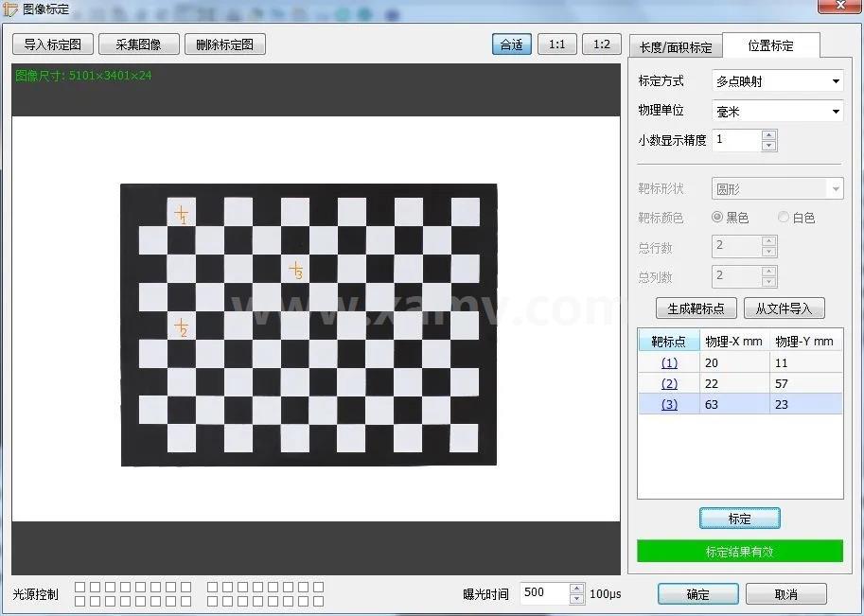The height and width of the screenshot is (616, 864).
Task: Increase the 曝光时间 value with the up arrow
Action: coord(576,589)
